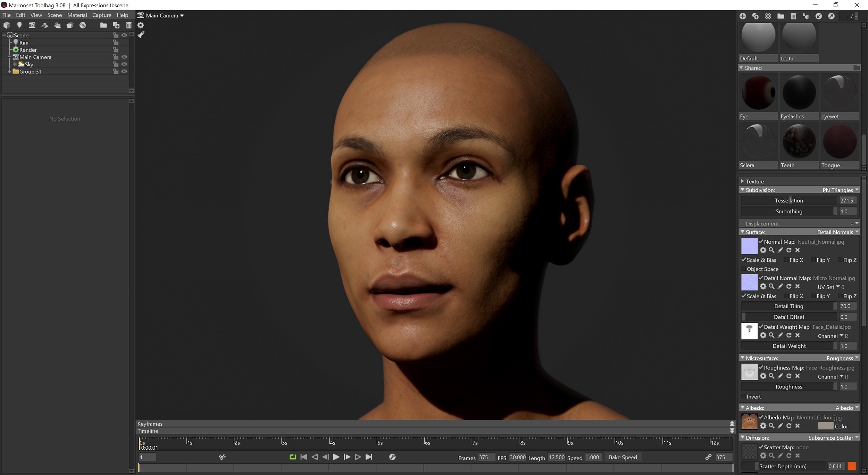Adjust the Tessellation slider
The image size is (868, 475).
[789, 200]
